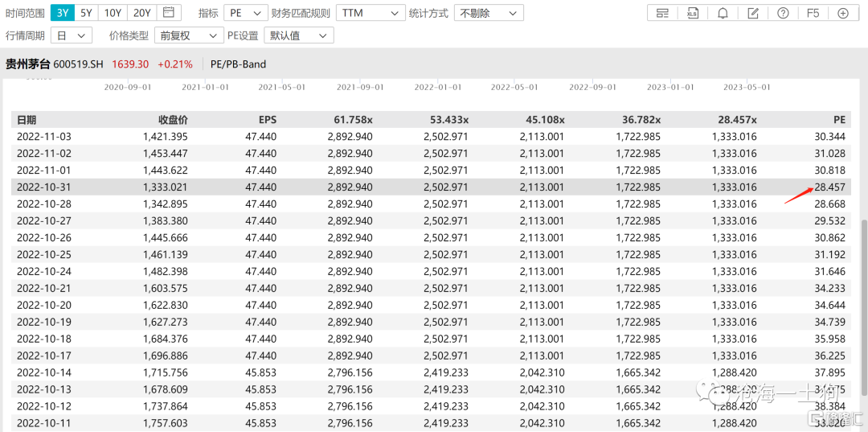This screenshot has height=432, width=868.
Task: Open the 前复权 price type dropdown
Action: (188, 36)
